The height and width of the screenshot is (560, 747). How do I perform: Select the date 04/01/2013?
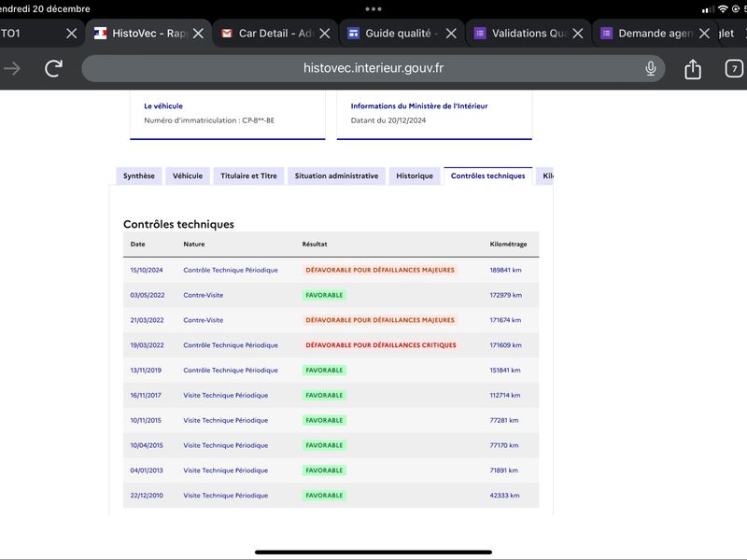point(147,470)
